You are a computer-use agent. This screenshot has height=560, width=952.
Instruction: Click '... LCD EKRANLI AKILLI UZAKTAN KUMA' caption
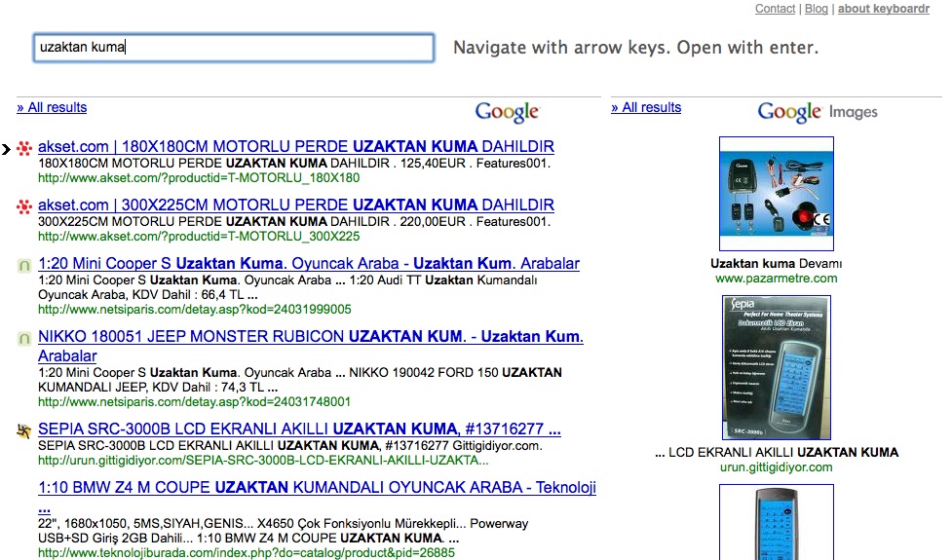tap(777, 453)
